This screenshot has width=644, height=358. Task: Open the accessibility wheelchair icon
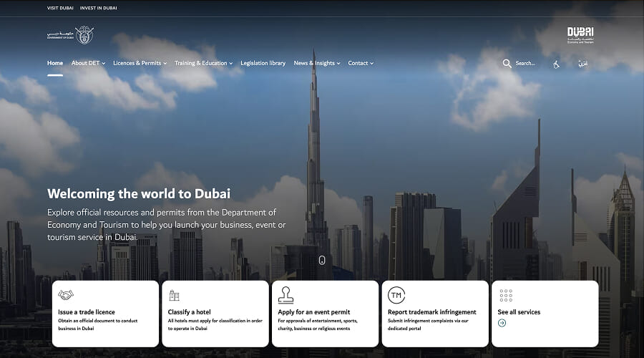coord(556,64)
